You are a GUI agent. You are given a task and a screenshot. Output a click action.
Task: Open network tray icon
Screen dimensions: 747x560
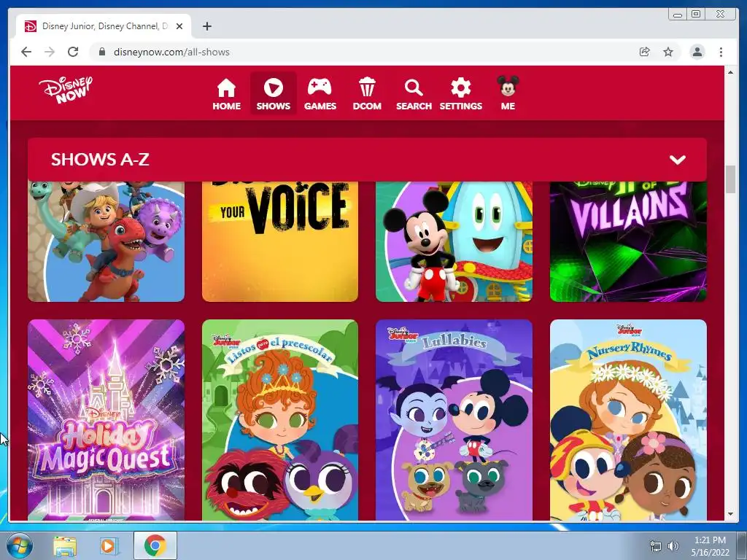click(x=656, y=546)
